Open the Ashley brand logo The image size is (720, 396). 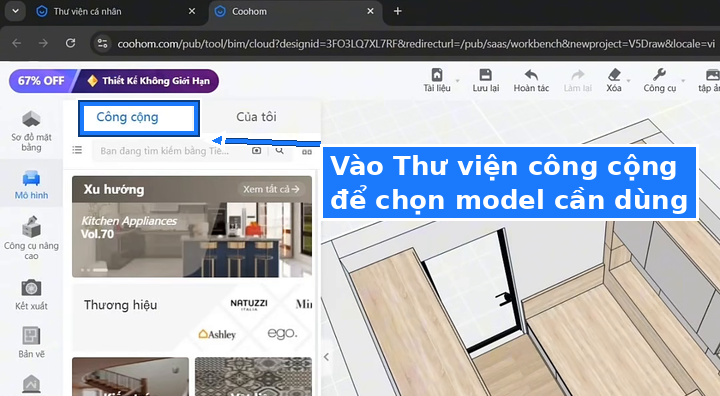tap(217, 334)
